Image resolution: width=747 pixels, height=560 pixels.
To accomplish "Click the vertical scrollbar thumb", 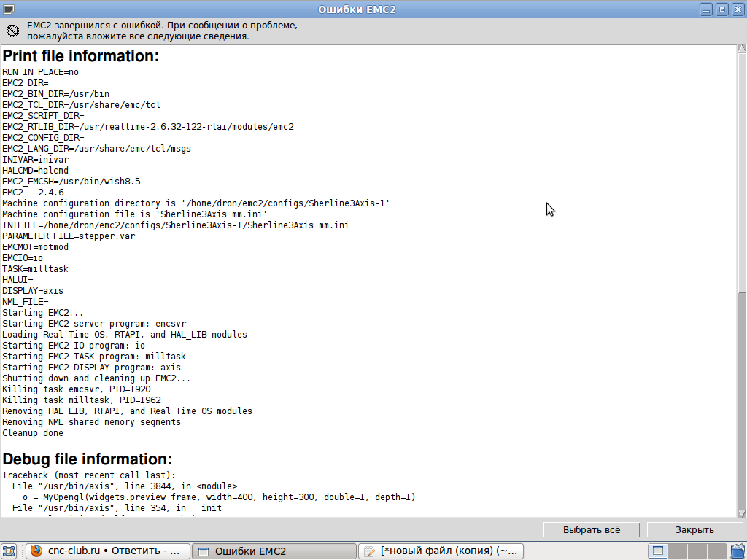I will coord(742,173).
